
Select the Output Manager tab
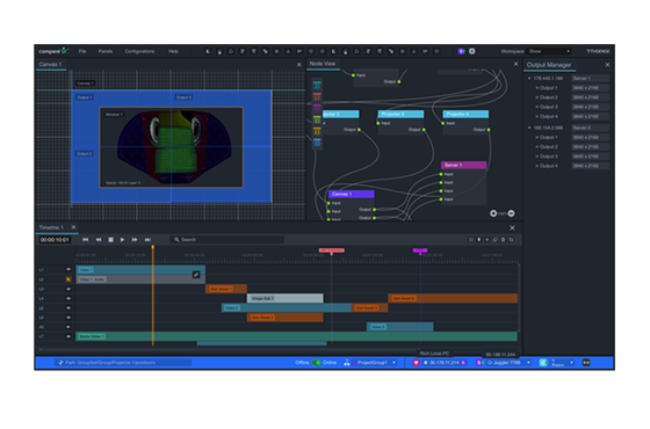[x=549, y=65]
